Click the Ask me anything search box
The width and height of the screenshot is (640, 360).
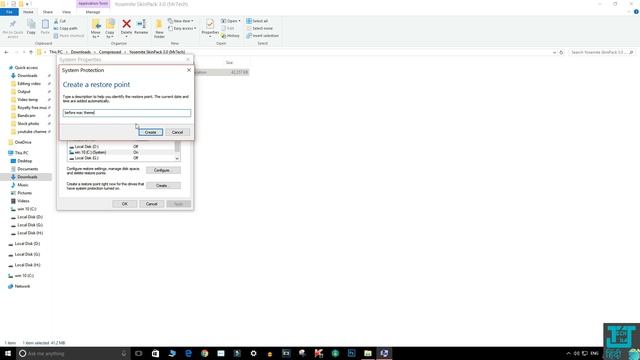[x=73, y=353]
